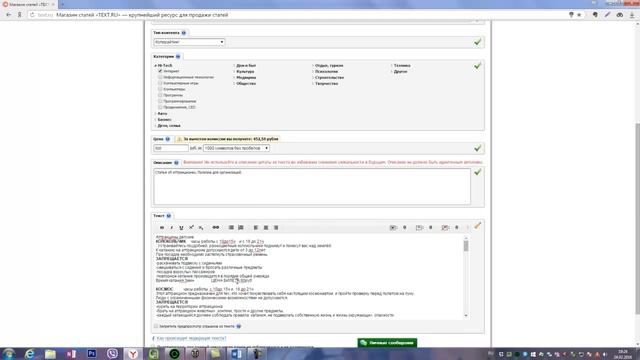Screen dimensions: 640x360
Task: Select the TEXT.RU browser tab
Action: [x=29, y=4]
